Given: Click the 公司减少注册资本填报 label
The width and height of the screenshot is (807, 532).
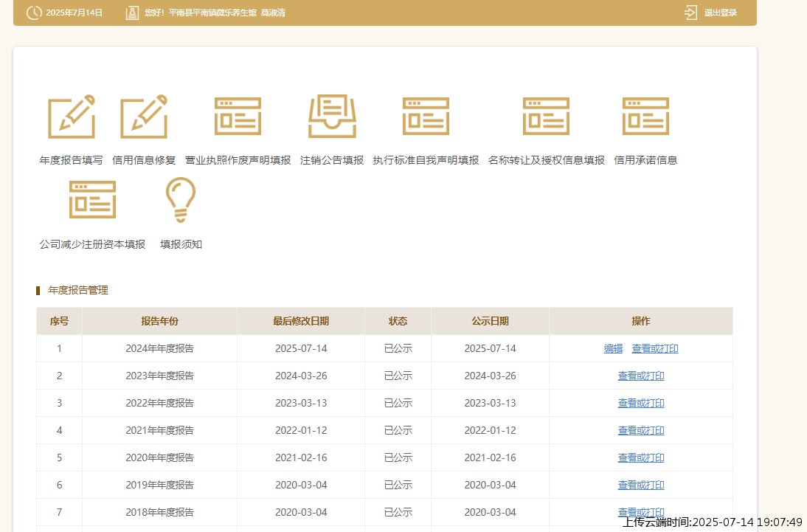Looking at the screenshot, I should click(x=93, y=244).
